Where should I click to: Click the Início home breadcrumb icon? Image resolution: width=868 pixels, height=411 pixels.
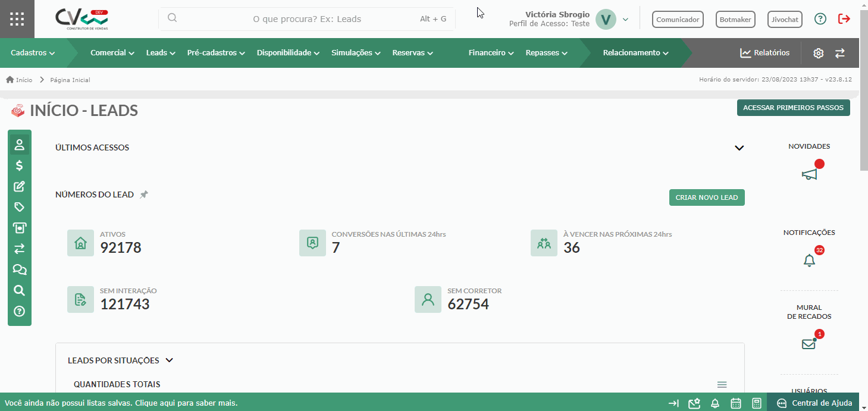click(x=10, y=79)
